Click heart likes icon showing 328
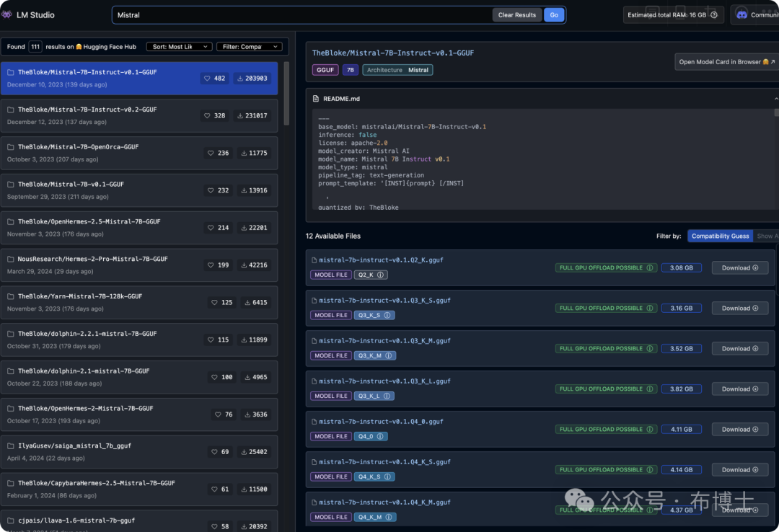 207,116
